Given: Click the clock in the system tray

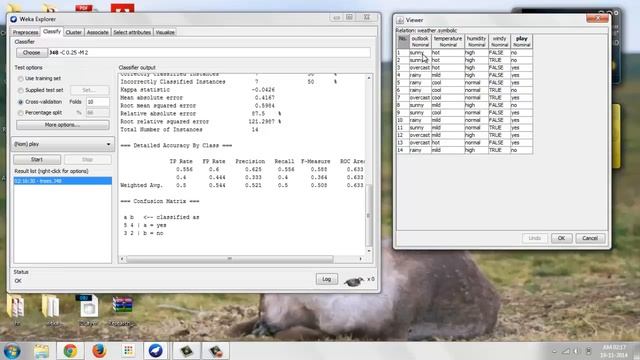Looking at the screenshot, I should [614, 351].
